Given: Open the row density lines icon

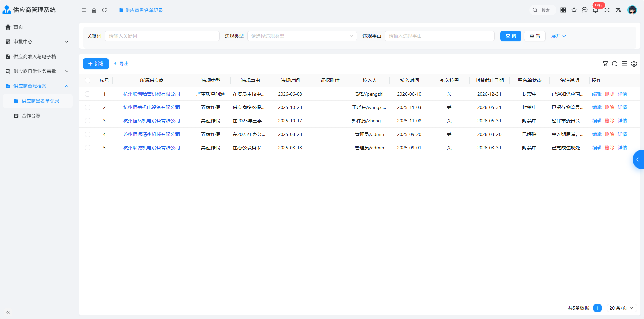Looking at the screenshot, I should tap(624, 64).
